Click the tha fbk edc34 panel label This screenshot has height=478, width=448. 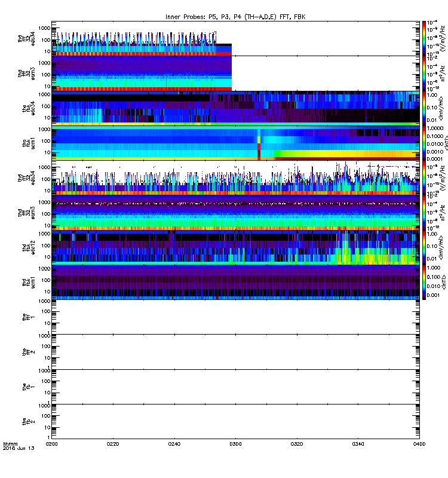(29, 109)
